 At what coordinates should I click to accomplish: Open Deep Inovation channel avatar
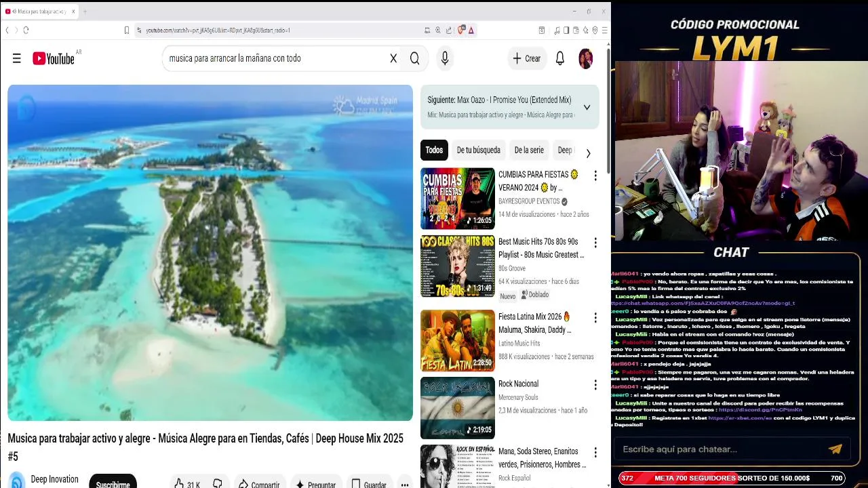[17, 480]
